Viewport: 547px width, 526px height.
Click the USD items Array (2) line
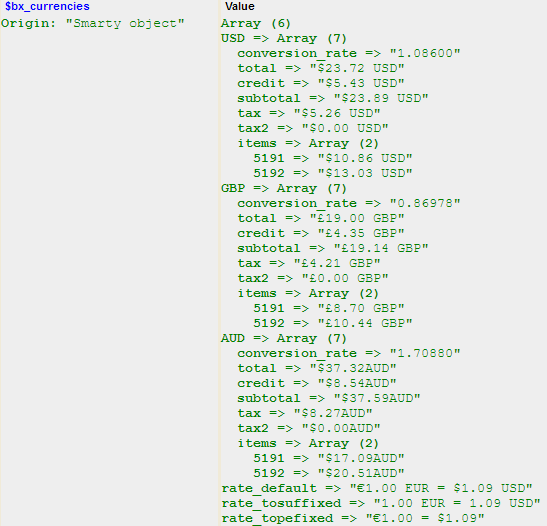click(x=308, y=143)
